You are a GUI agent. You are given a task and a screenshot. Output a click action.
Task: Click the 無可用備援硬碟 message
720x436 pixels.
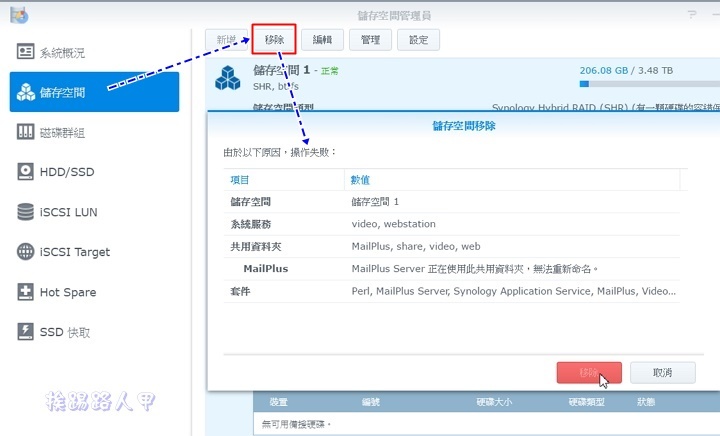tap(296, 425)
